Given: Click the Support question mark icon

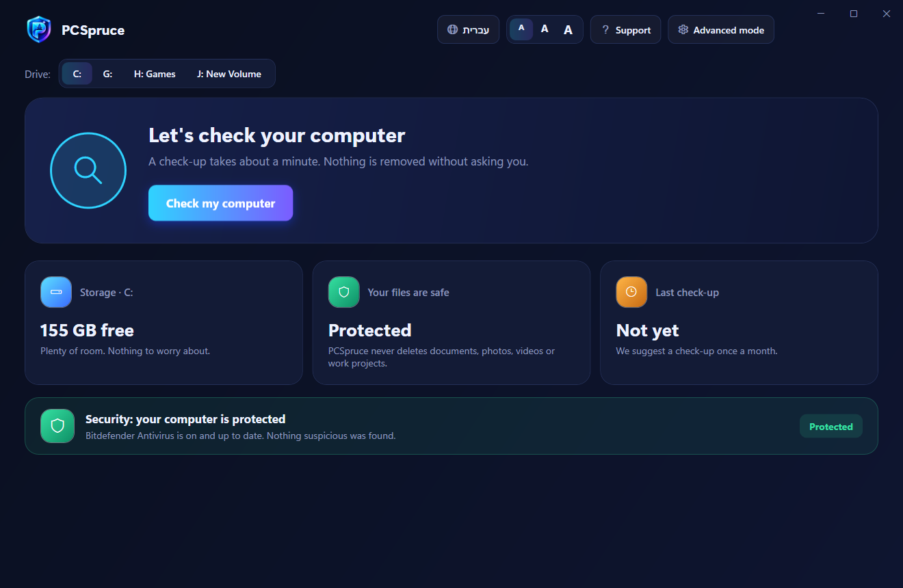Looking at the screenshot, I should pos(605,29).
